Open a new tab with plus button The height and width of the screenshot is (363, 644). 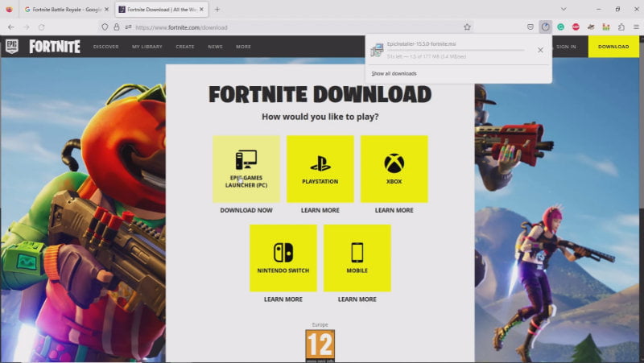pyautogui.click(x=217, y=9)
